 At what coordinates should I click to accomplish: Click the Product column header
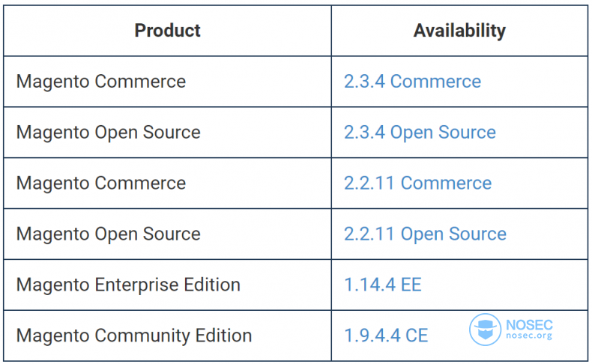(167, 31)
